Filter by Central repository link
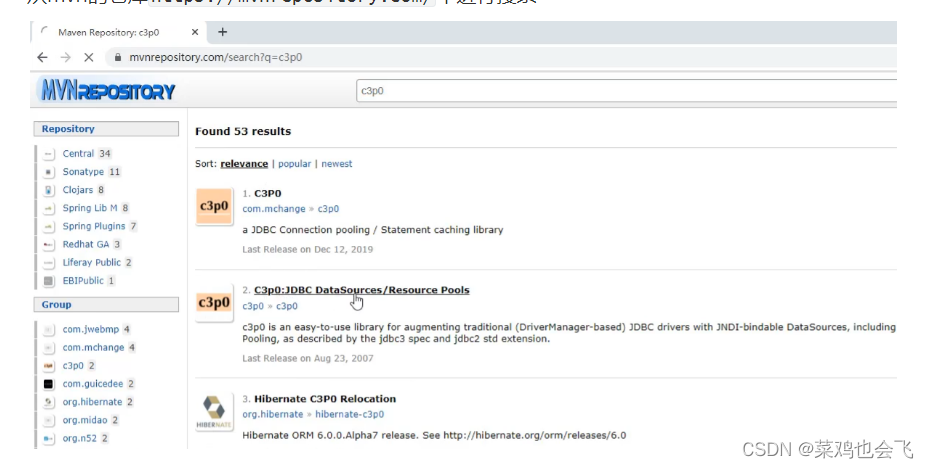929x468 pixels. coord(78,153)
